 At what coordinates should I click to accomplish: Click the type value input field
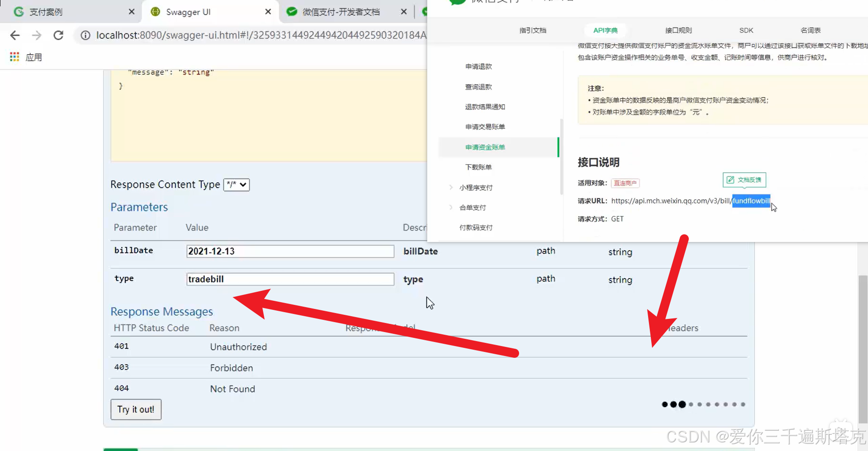click(290, 279)
